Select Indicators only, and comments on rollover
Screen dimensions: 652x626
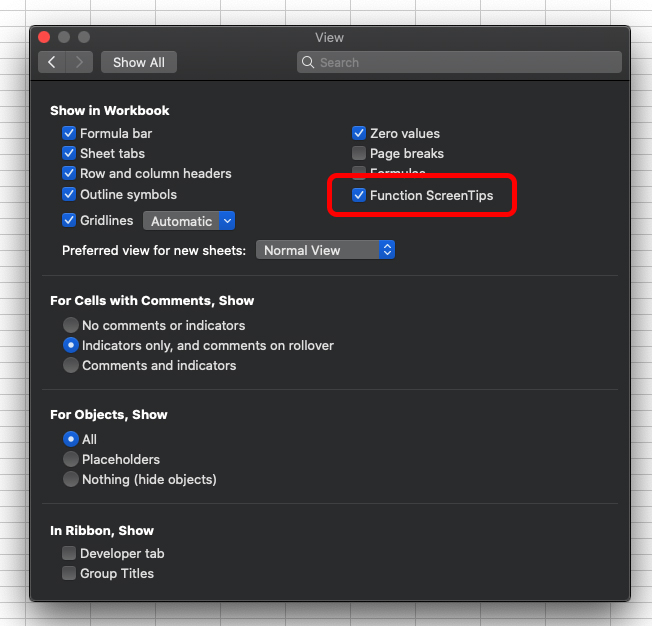[x=71, y=345]
